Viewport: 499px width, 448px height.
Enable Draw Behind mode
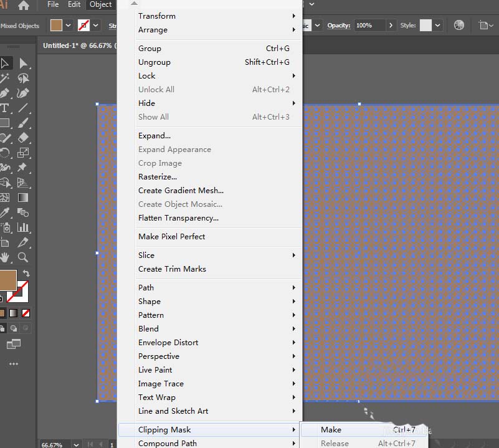coord(14,328)
